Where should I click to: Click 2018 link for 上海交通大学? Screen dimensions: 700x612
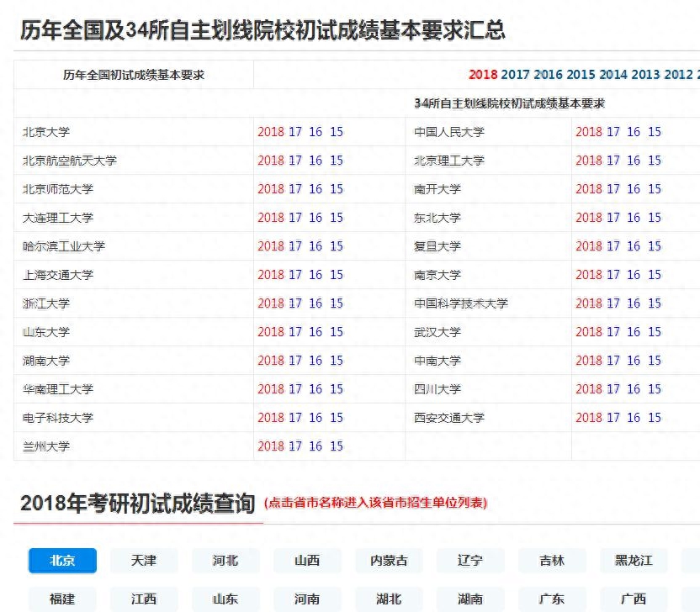pos(271,274)
